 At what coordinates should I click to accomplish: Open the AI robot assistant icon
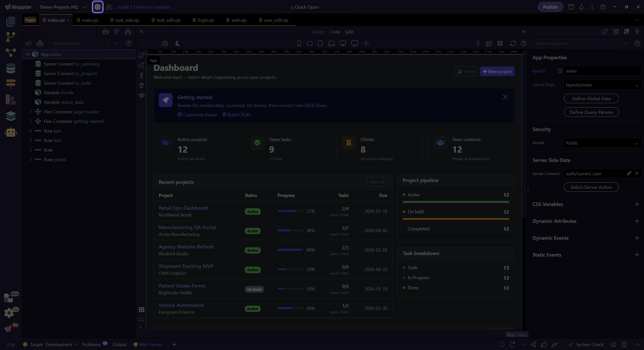point(11,132)
